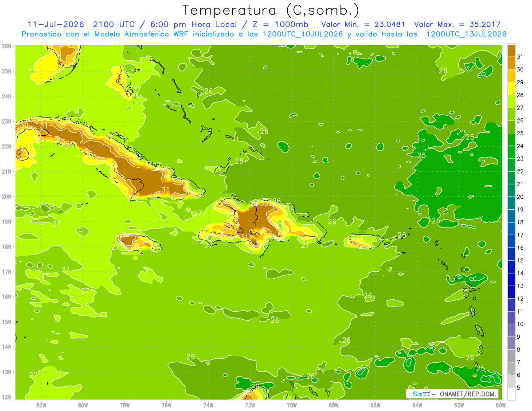The height and width of the screenshot is (411, 532).
Task: Click the 17N latitude axis label
Action: 6,271
